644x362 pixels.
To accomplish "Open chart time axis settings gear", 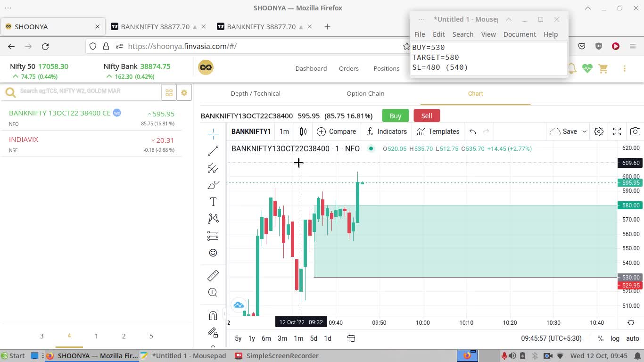I will [631, 323].
